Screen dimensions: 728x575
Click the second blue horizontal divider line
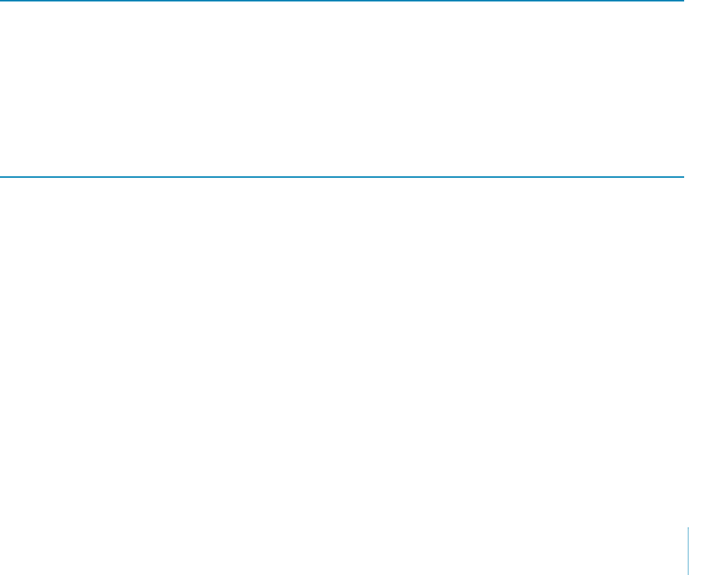(x=342, y=177)
